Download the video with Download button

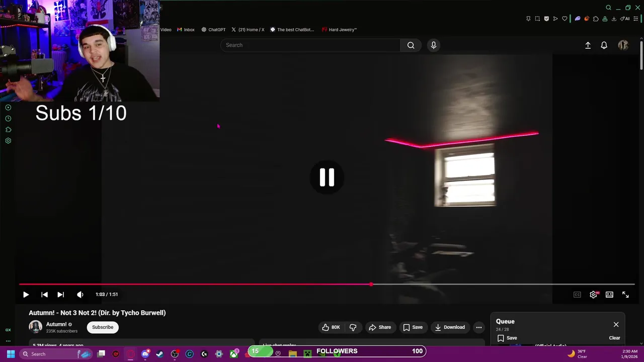(x=450, y=327)
